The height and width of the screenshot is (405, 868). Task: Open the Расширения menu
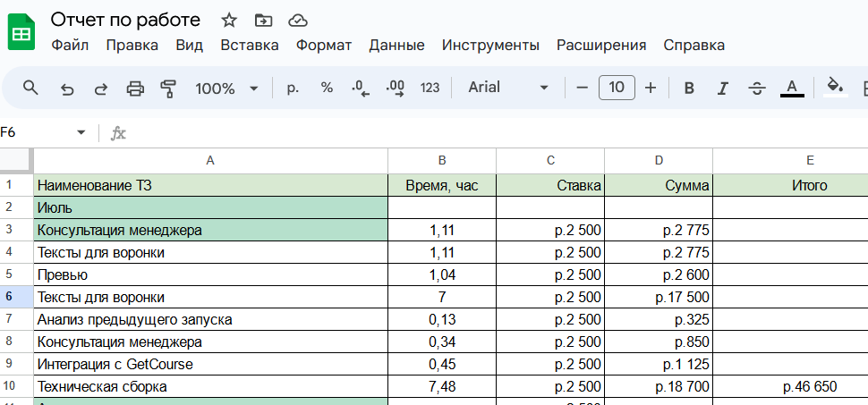click(600, 45)
